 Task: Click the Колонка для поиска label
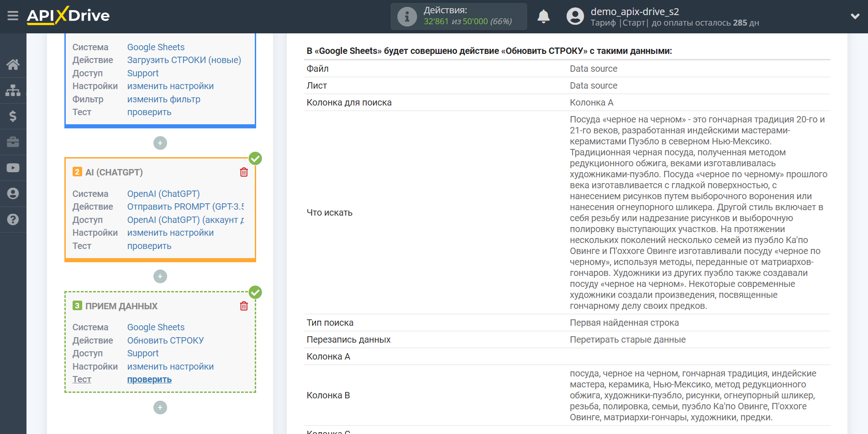click(x=349, y=102)
